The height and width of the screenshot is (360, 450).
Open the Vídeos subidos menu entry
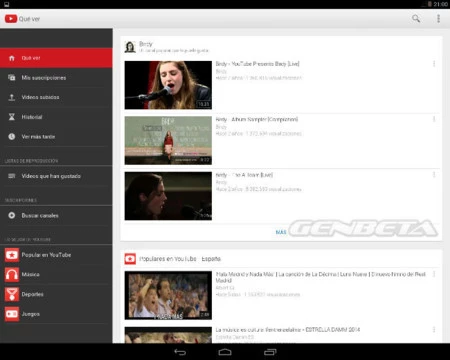56,97
